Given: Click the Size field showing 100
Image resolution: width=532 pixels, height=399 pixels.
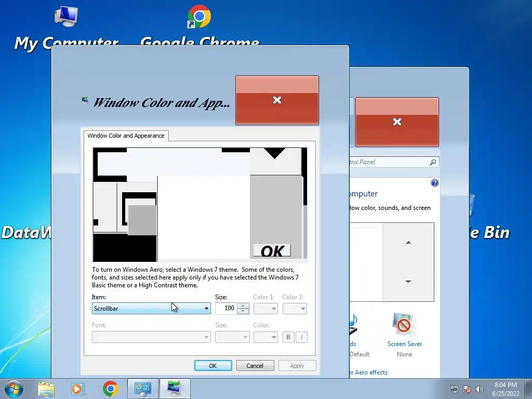Looking at the screenshot, I should click(227, 309).
